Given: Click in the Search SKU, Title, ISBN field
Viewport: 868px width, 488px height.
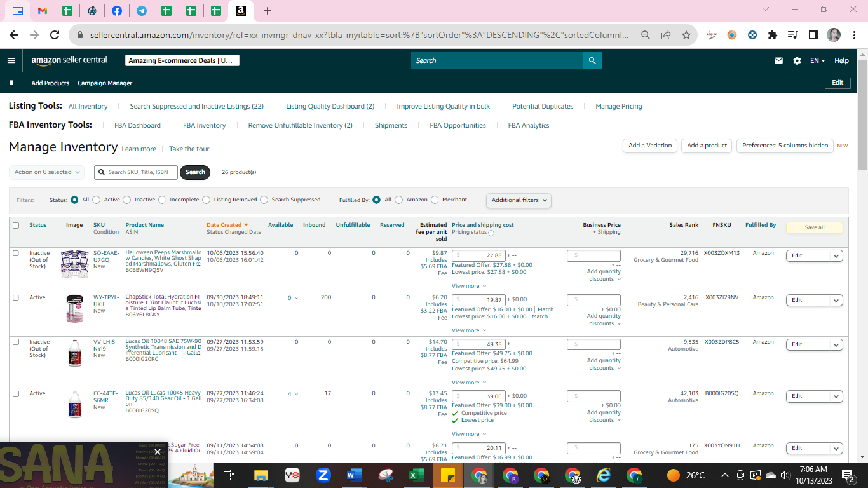Looking at the screenshot, I should (135, 172).
